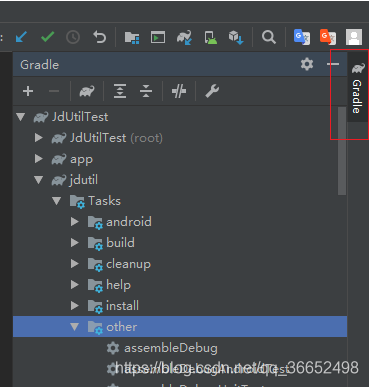The image size is (369, 387).
Task: Open SDK Manager cube download icon
Action: (x=236, y=37)
